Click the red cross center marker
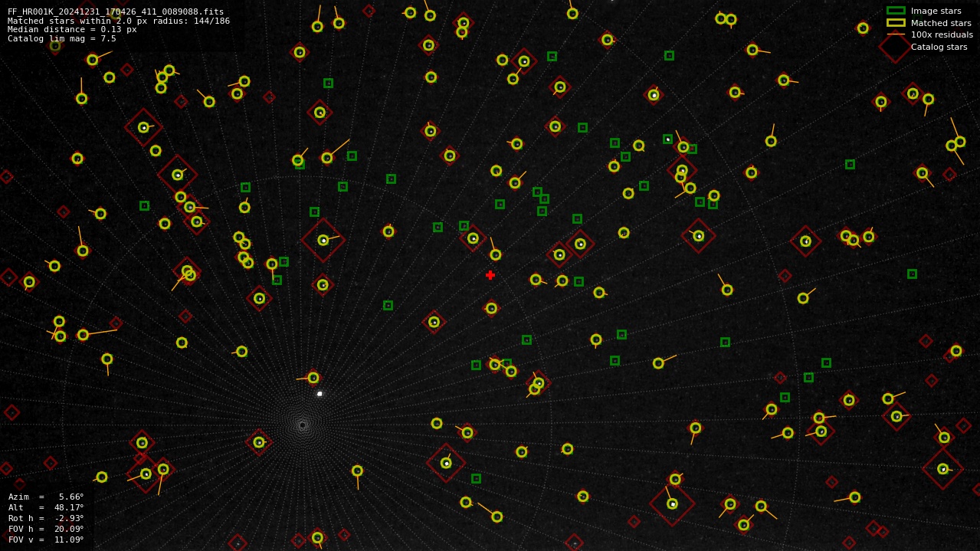 click(490, 275)
